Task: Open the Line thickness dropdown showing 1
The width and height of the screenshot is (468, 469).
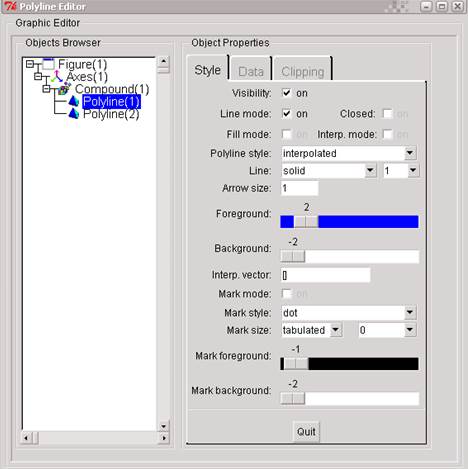Action: (x=413, y=170)
